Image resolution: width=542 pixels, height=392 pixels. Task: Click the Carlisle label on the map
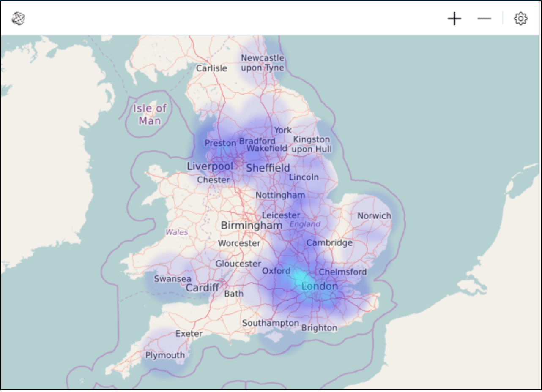tap(212, 68)
